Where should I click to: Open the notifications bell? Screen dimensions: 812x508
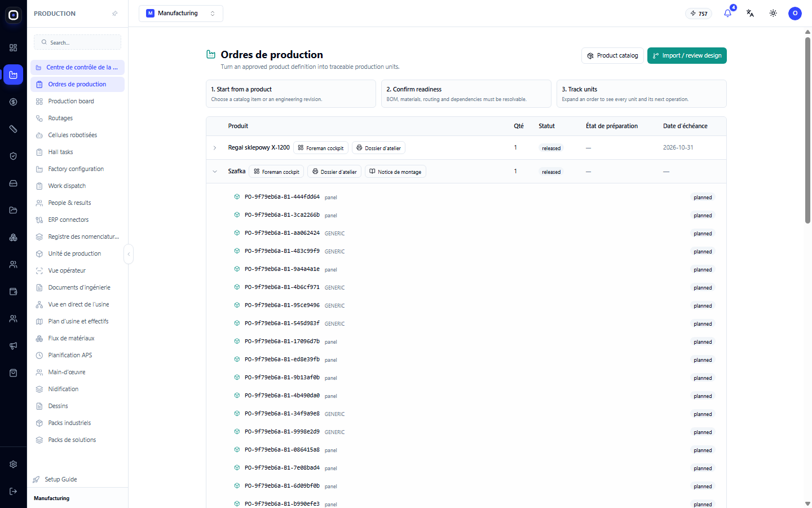(728, 13)
